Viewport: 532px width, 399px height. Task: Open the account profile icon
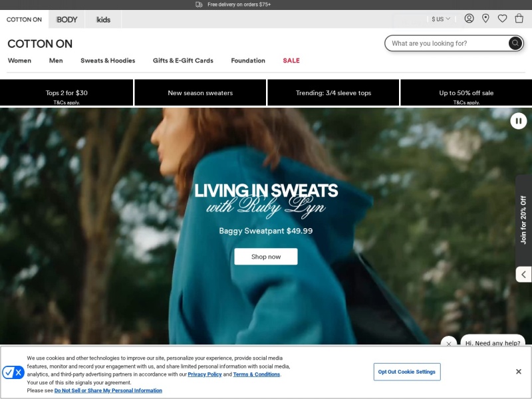(x=469, y=19)
